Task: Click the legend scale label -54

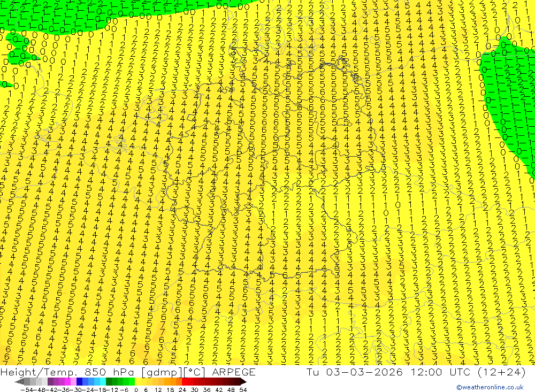Action: (27, 390)
